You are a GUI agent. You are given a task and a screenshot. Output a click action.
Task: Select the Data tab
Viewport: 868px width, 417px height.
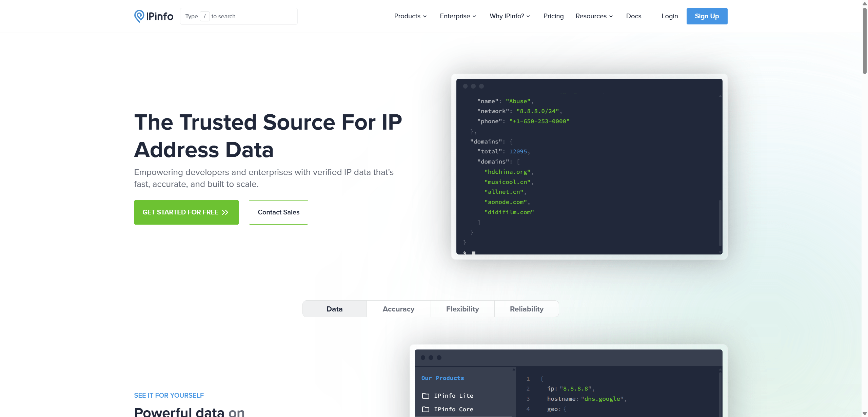tap(335, 309)
